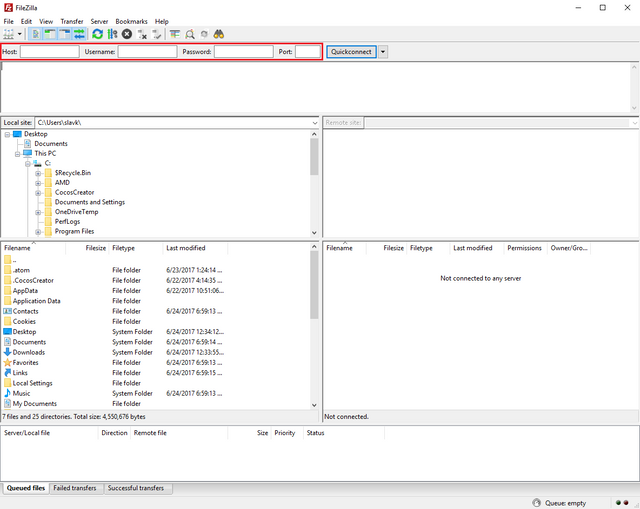Screen dimensions: 640x509
Task: Select the Downloads folder arrow icon
Action: point(7,352)
